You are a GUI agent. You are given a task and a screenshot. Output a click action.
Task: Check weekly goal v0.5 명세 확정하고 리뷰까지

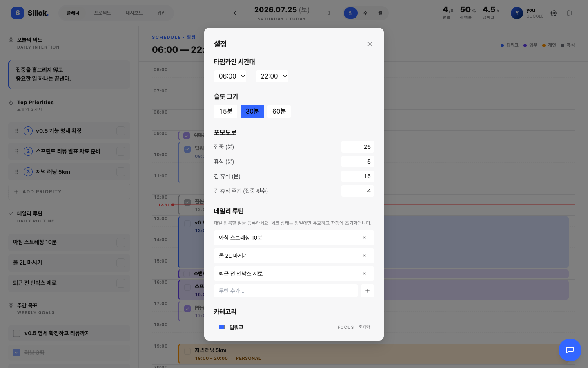point(17,333)
